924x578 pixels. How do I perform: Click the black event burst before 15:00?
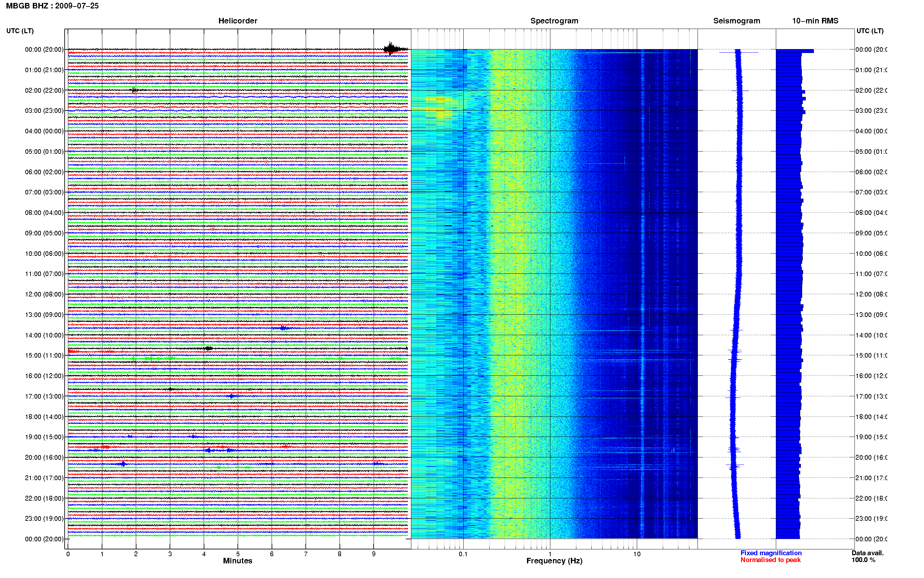(208, 348)
